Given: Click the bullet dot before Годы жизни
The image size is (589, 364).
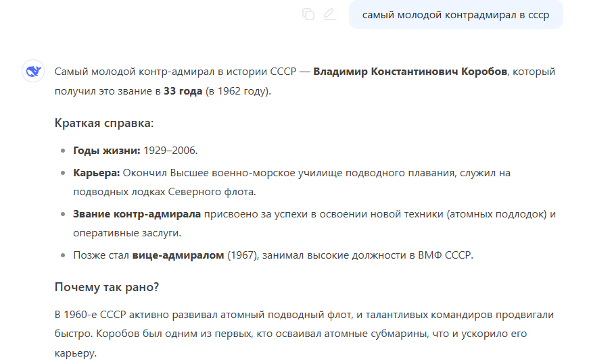Looking at the screenshot, I should [63, 151].
